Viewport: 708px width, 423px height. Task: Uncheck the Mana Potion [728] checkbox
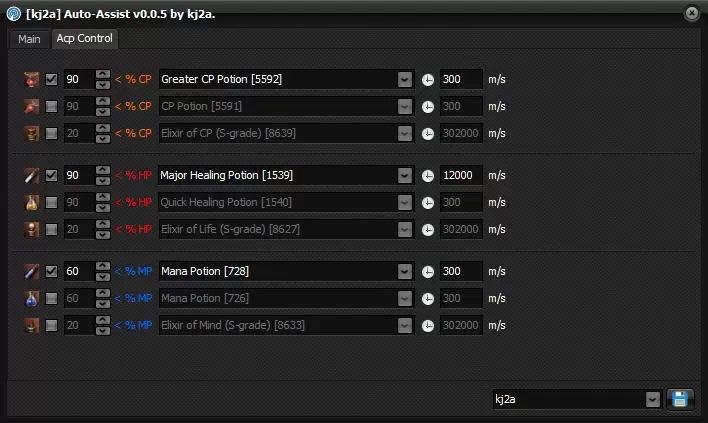coord(51,271)
